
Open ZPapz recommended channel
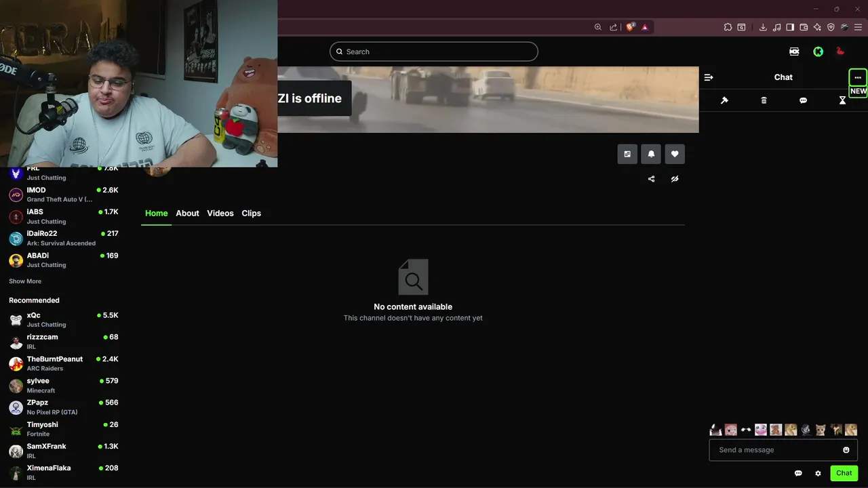(64, 407)
